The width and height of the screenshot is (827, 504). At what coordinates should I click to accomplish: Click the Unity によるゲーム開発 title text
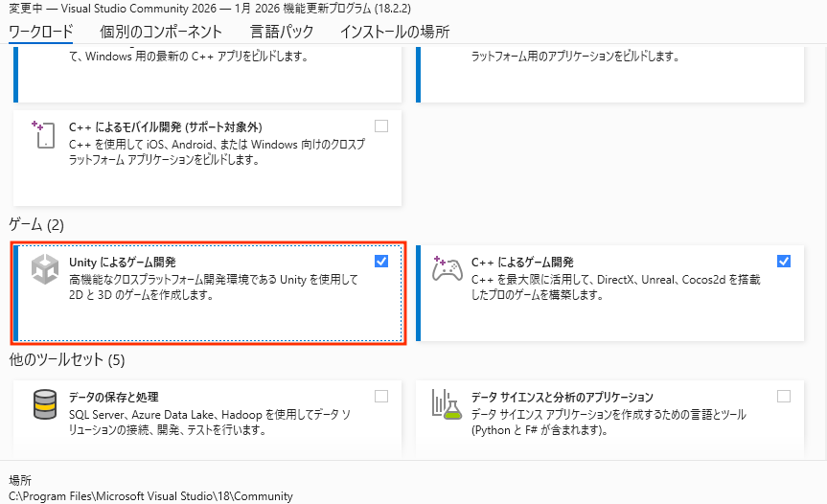123,262
